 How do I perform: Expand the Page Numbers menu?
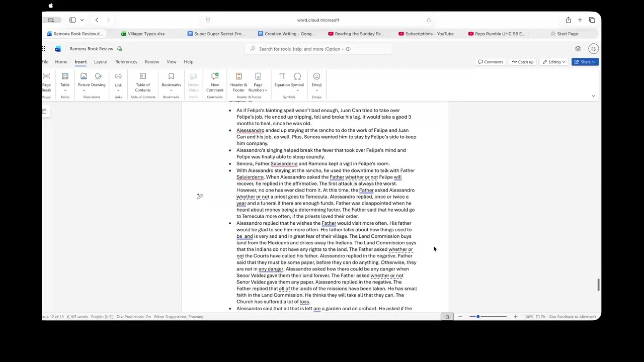click(x=258, y=81)
